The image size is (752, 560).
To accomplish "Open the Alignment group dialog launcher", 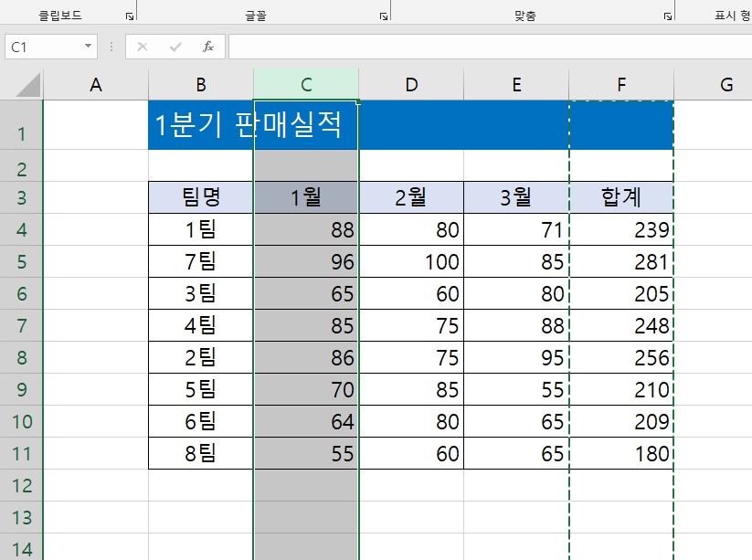I will [668, 16].
